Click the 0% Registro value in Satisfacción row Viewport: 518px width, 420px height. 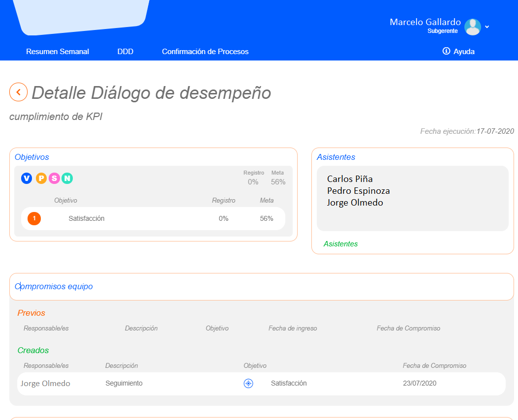pos(224,218)
